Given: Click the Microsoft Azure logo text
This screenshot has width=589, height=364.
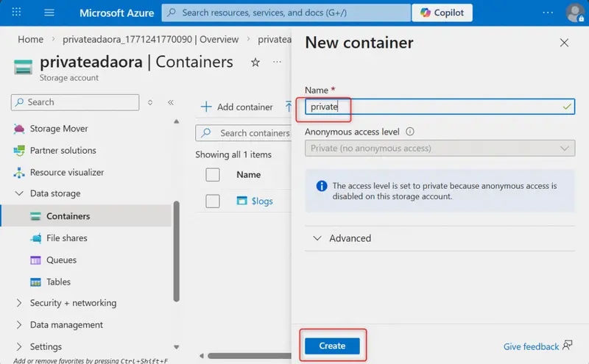Looking at the screenshot, I should pyautogui.click(x=116, y=13).
